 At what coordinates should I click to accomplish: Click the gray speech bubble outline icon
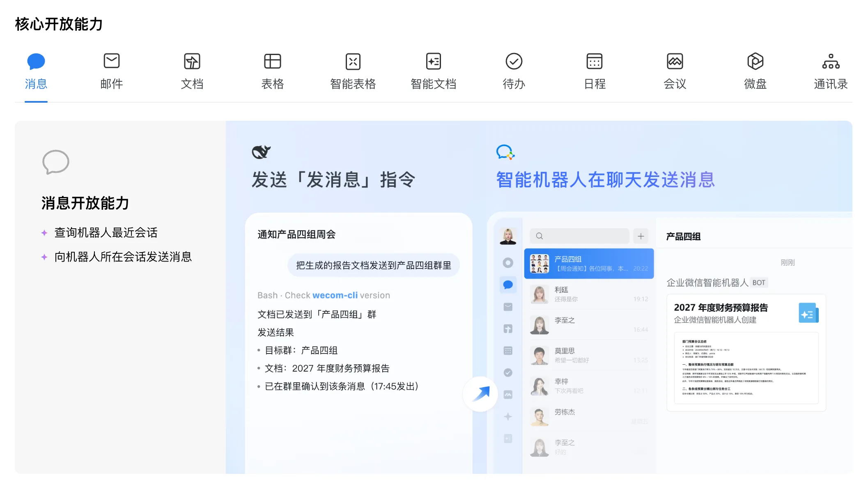[56, 162]
